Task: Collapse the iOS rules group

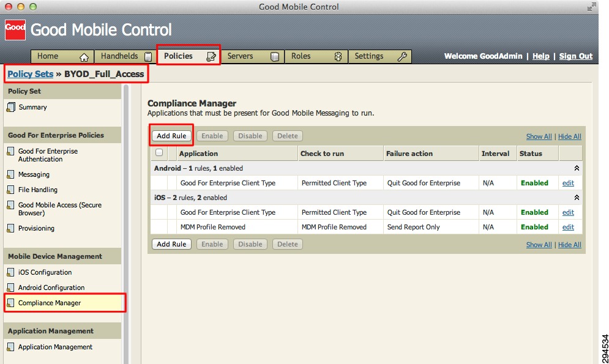Action: 577,198
